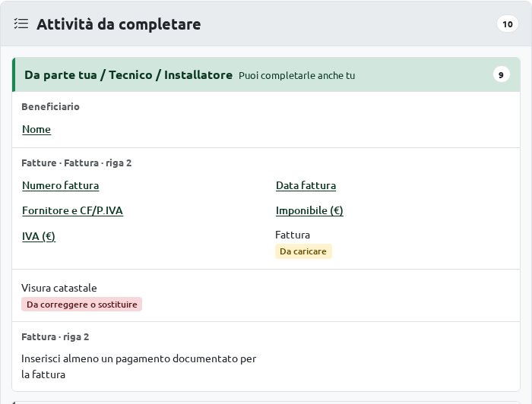Screen dimensions: 532x404
Task: Open the Fornitore e CF/P.IVA link
Action: 73,211
